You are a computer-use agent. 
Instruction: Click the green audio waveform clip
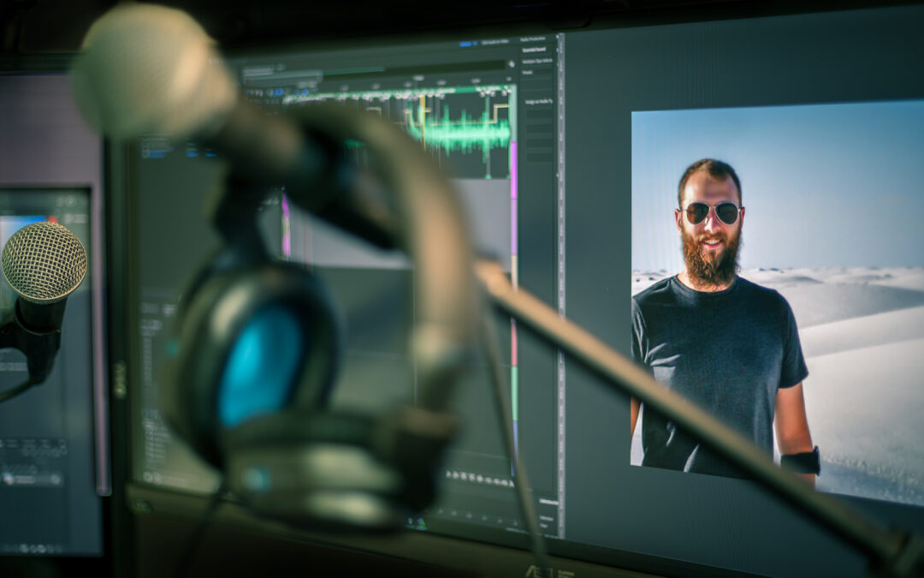click(462, 134)
